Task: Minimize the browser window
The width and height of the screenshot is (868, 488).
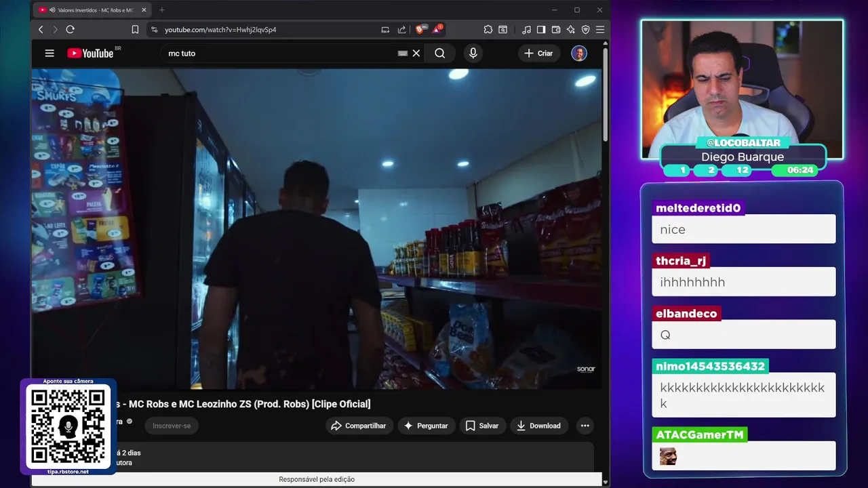Action: (x=555, y=10)
